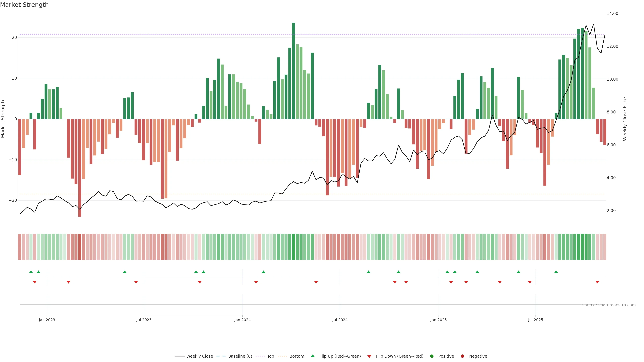Click the Jul 2025 x-axis label
This screenshot has width=644, height=362.
535,320
